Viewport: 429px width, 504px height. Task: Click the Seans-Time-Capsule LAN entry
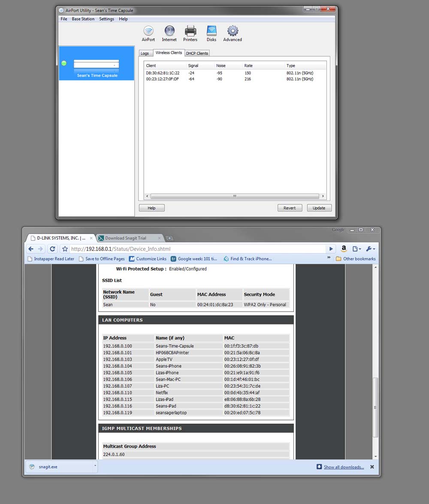pos(175,346)
